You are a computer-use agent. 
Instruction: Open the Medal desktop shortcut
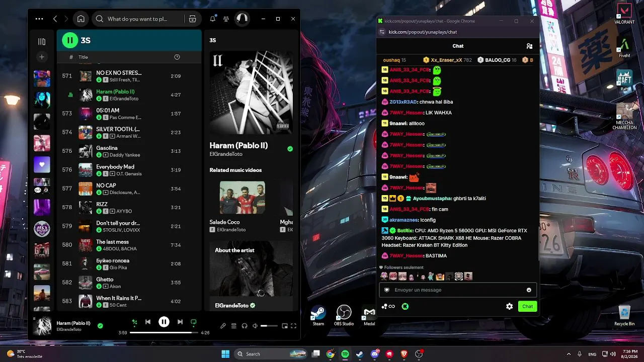tap(369, 316)
